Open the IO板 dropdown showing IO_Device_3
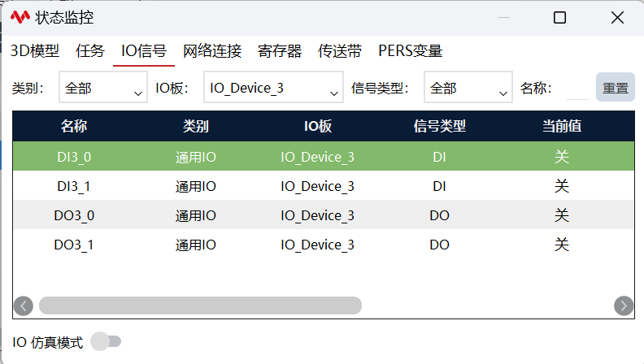 point(273,88)
